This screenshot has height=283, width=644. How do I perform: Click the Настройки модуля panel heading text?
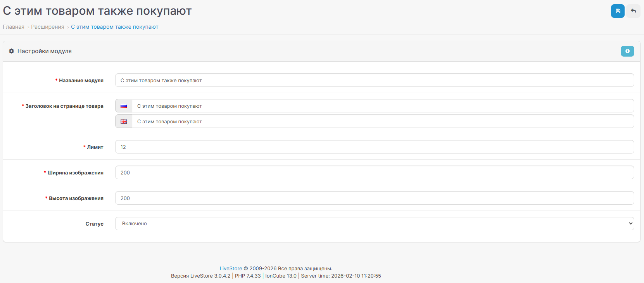click(44, 51)
